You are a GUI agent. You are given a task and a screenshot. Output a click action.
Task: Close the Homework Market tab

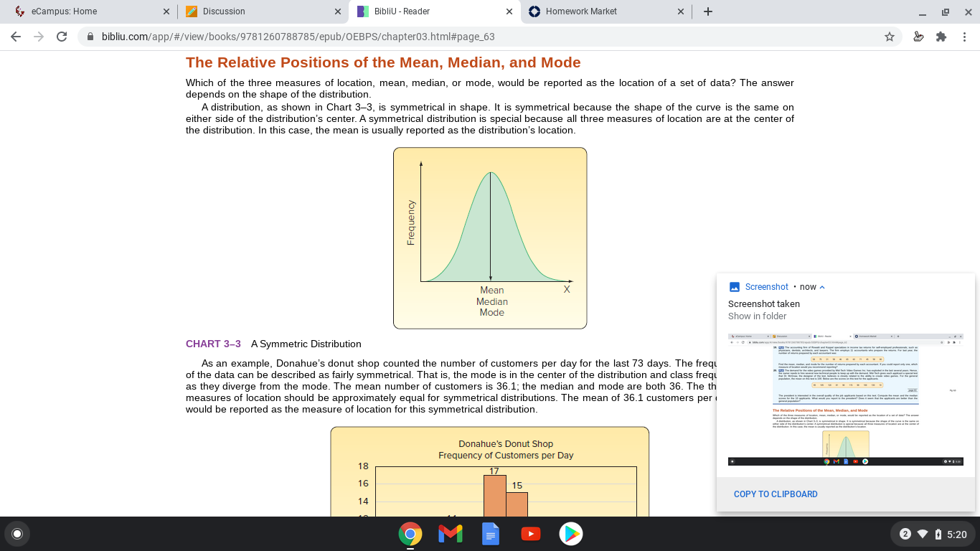pos(681,11)
